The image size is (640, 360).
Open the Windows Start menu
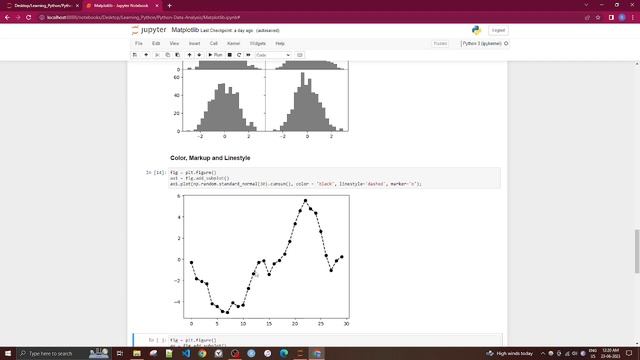pos(8,353)
